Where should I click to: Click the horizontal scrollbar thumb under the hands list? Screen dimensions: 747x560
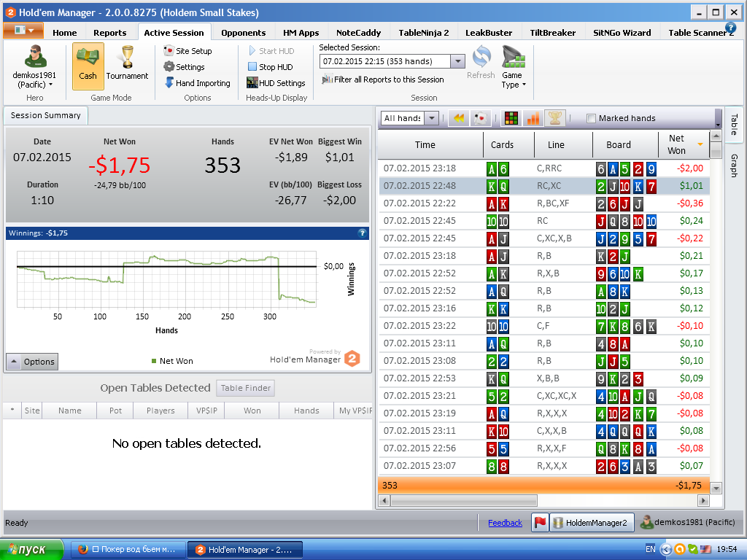point(464,500)
